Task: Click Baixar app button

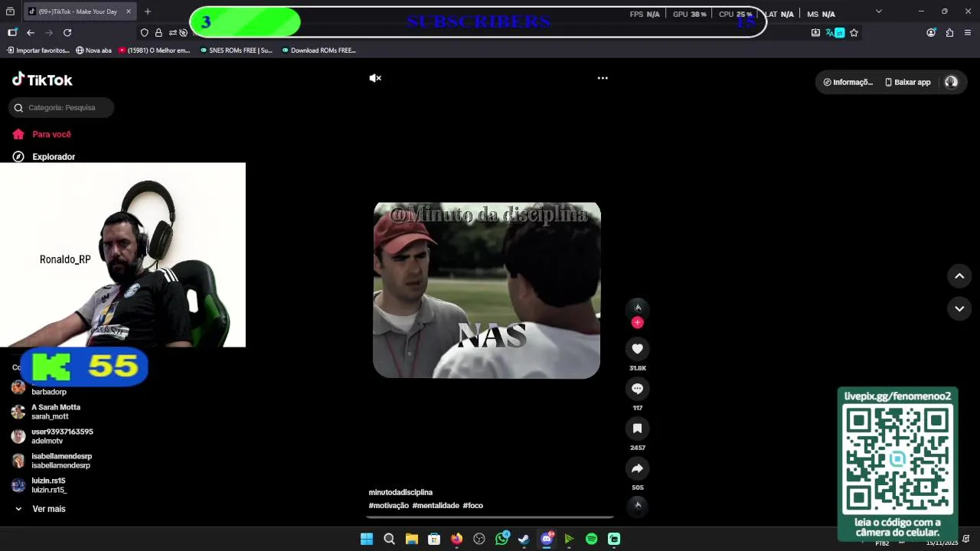Action: tap(908, 82)
